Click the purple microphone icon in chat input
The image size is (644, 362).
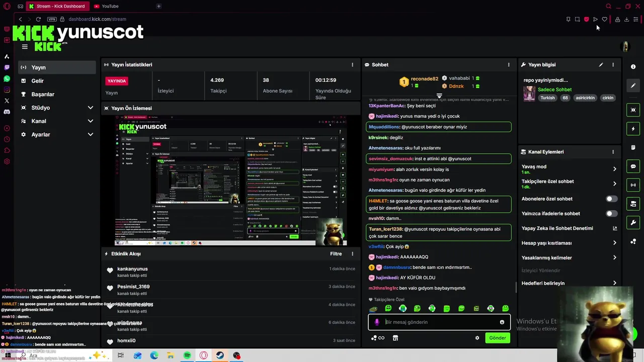tap(377, 322)
